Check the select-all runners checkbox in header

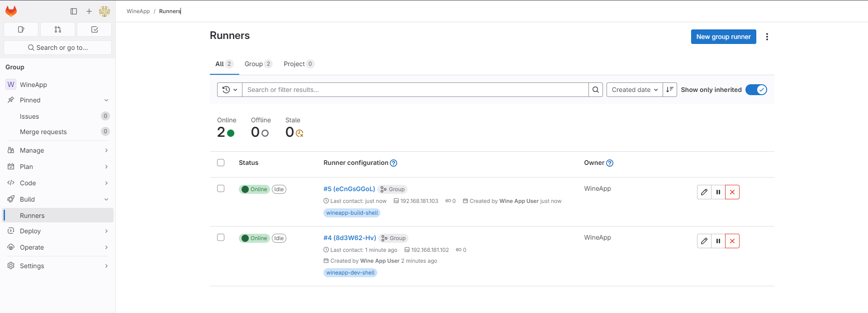tap(221, 163)
